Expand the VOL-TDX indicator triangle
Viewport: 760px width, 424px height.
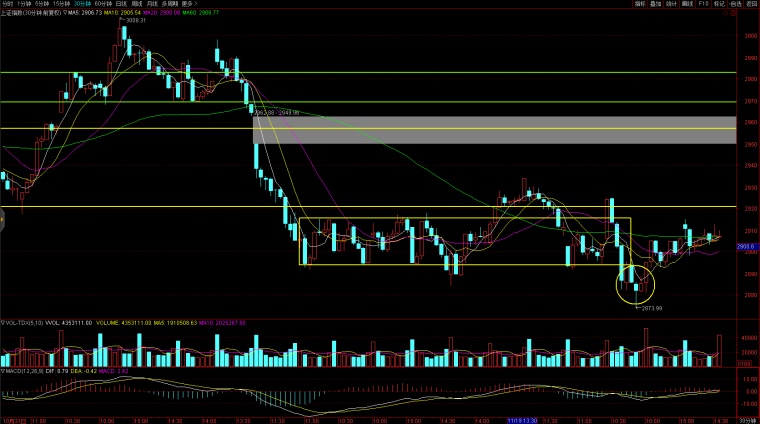3,322
